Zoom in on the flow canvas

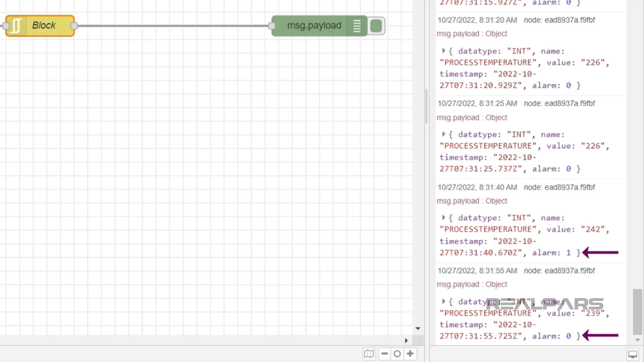[410, 354]
